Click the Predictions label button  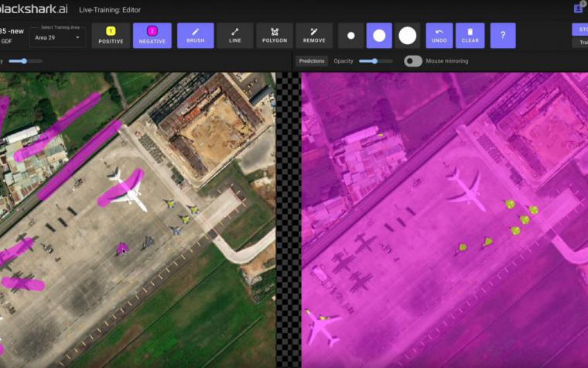[312, 61]
